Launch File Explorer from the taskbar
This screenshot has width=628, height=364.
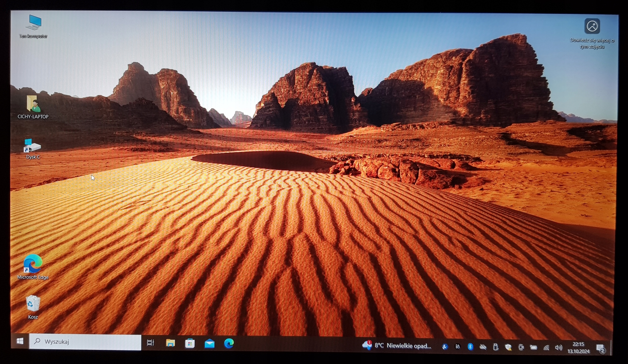click(x=170, y=343)
